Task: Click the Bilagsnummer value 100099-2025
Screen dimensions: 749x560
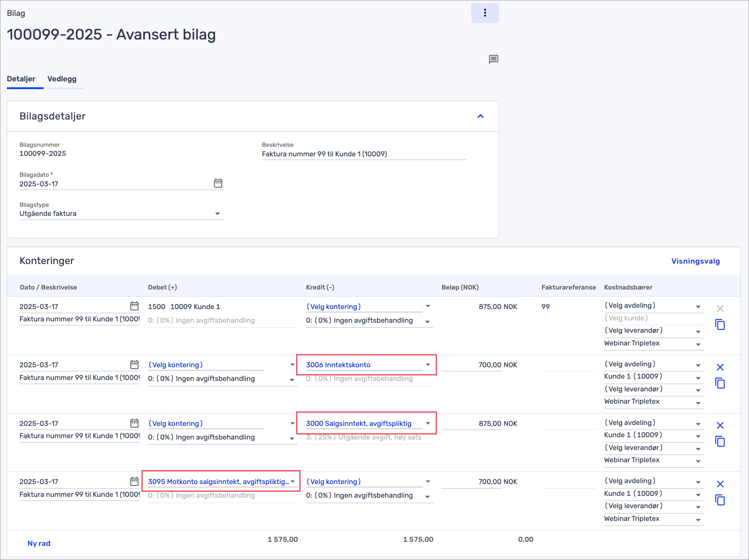Action: pyautogui.click(x=43, y=154)
